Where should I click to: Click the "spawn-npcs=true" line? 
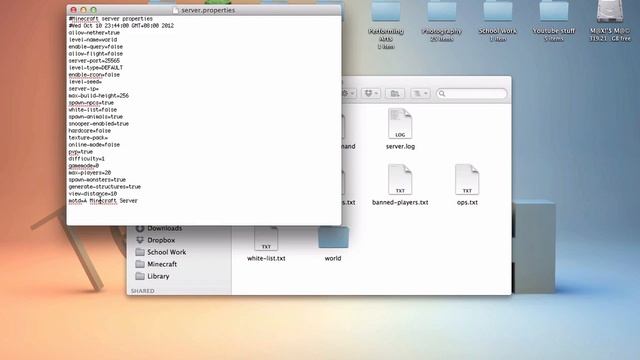tap(91, 103)
